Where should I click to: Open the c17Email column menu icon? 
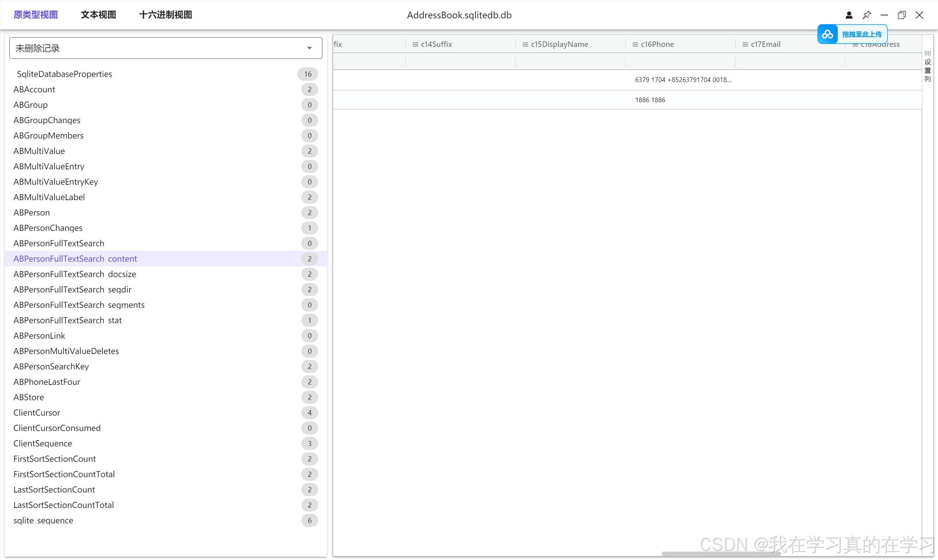(x=745, y=44)
